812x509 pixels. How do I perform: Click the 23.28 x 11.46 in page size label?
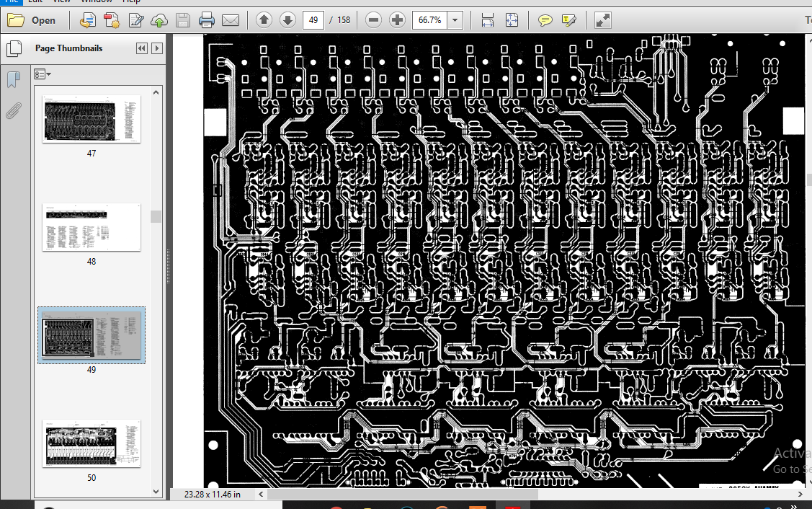coord(213,495)
